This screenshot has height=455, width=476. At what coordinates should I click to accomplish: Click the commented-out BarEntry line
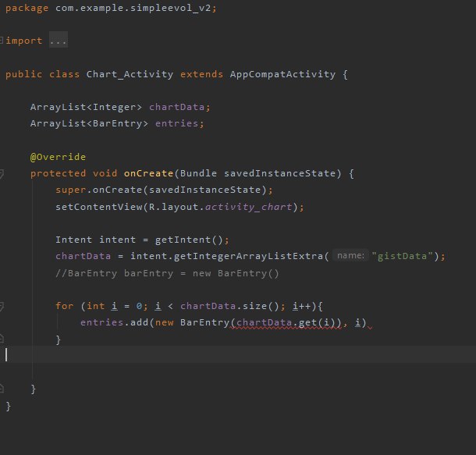coord(167,273)
